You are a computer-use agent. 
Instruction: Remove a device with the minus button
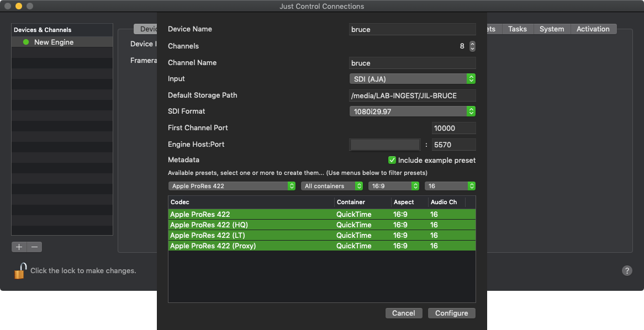(34, 247)
